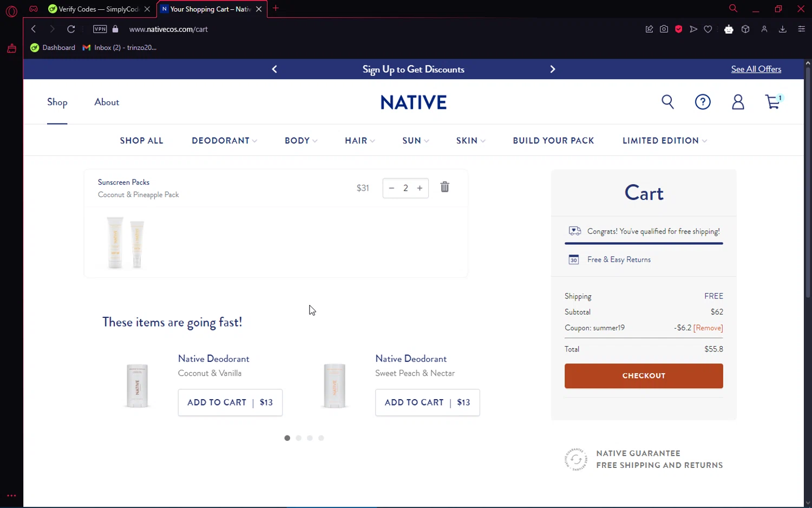This screenshot has height=508, width=812.
Task: Open the Sunscreen Packs product link
Action: tap(123, 182)
